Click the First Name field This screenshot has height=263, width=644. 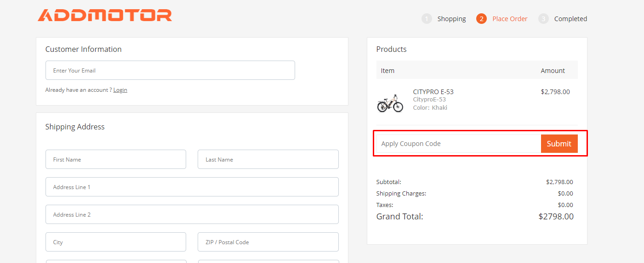click(x=116, y=159)
